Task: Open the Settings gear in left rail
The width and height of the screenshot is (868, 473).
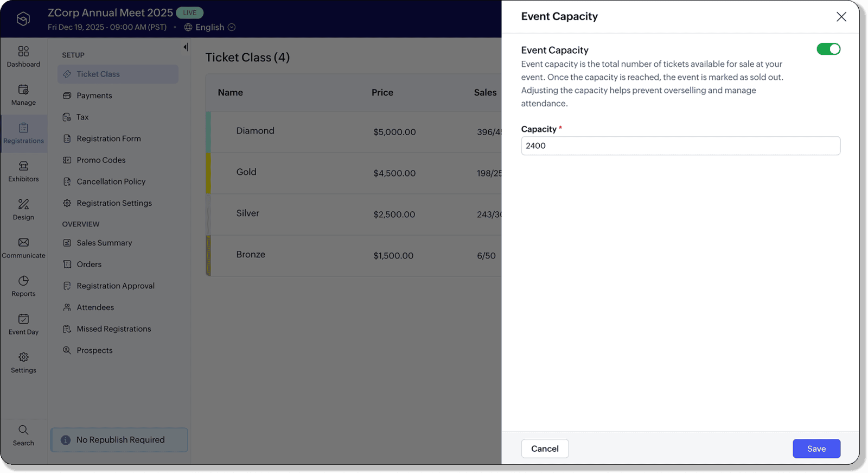Action: 23,357
